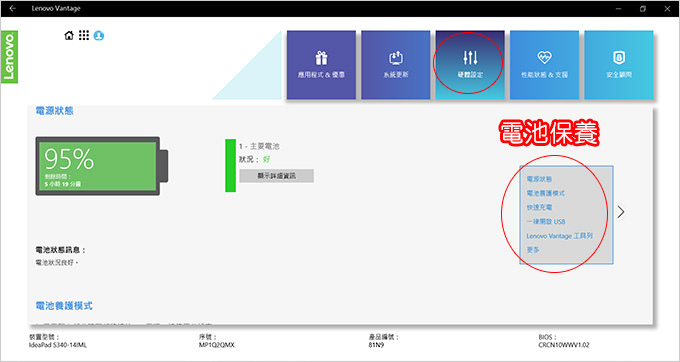Image resolution: width=680 pixels, height=362 pixels.
Task: Open the apps grid menu icon
Action: pyautogui.click(x=84, y=36)
